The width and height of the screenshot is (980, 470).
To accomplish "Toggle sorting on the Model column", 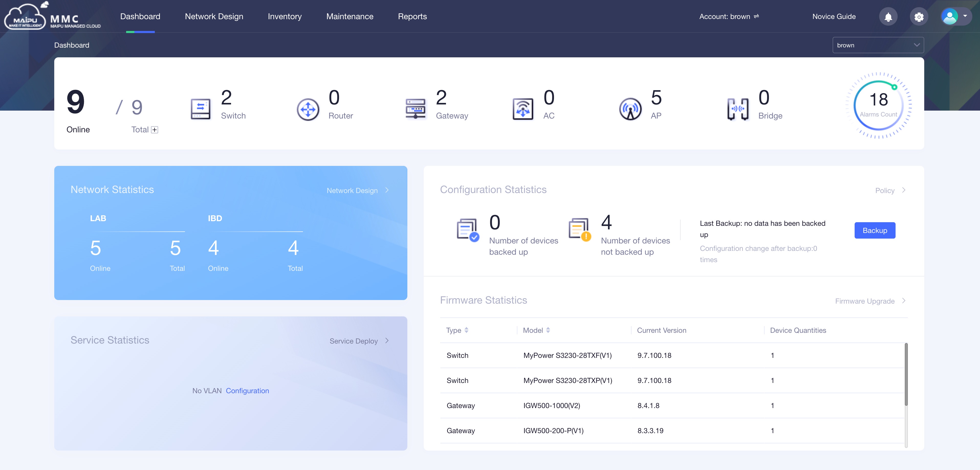I will coord(548,330).
